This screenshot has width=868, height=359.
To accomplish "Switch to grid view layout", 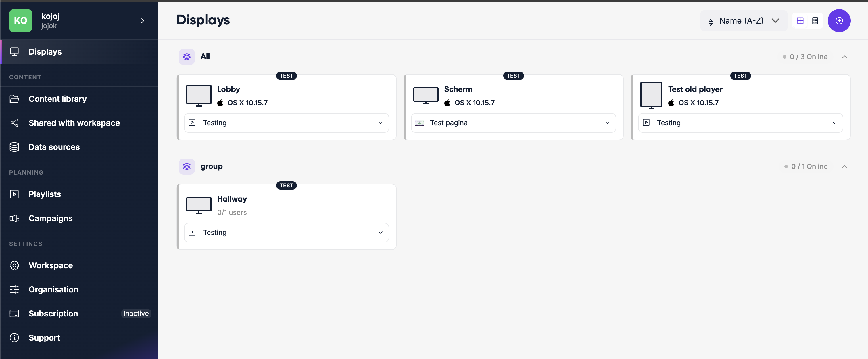I will (800, 21).
